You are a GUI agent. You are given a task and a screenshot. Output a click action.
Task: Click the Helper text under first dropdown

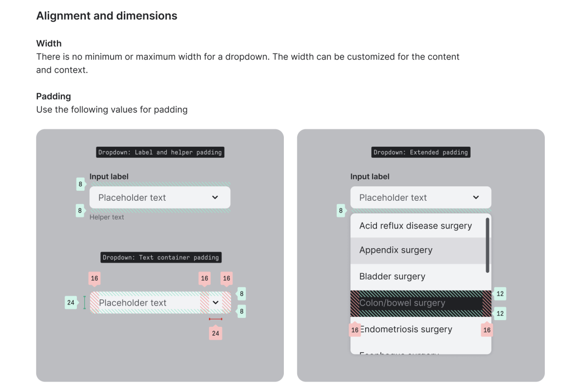(x=107, y=217)
